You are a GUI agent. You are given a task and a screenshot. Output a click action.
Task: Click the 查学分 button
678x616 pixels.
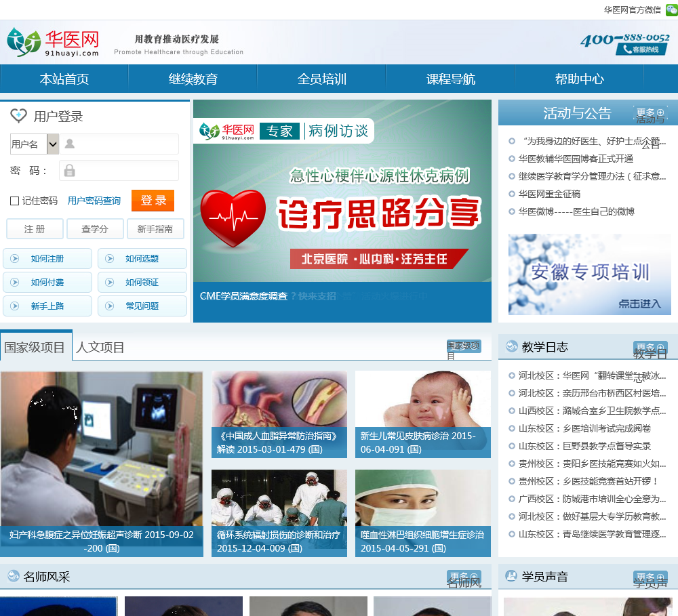click(95, 229)
